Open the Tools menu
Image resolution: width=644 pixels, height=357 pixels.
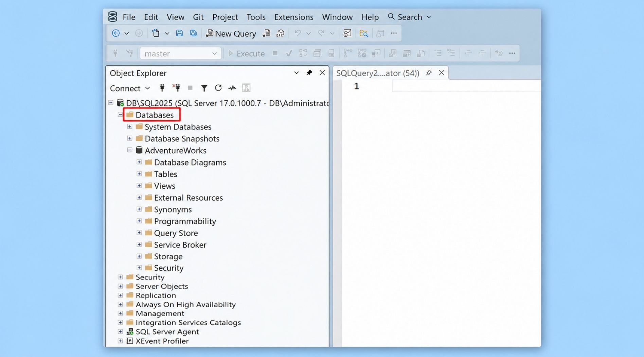pos(256,17)
